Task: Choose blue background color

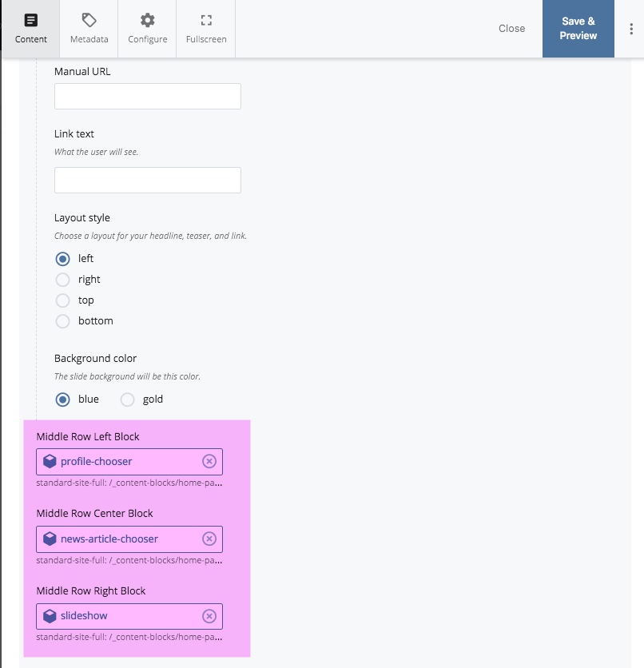Action: [62, 400]
